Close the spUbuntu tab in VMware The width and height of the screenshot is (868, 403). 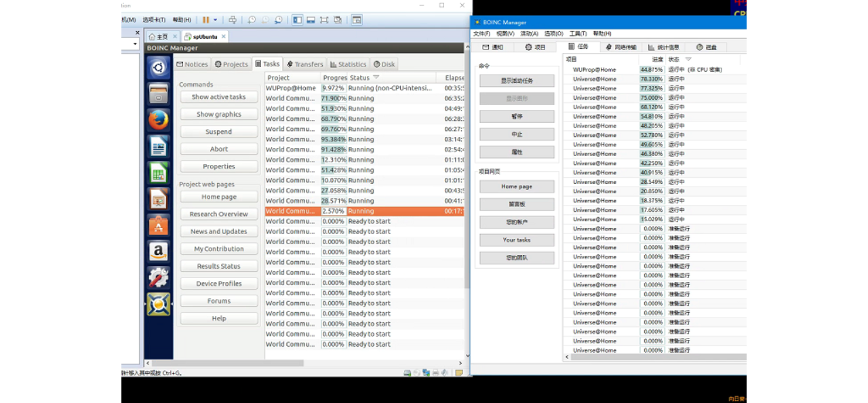click(x=223, y=37)
